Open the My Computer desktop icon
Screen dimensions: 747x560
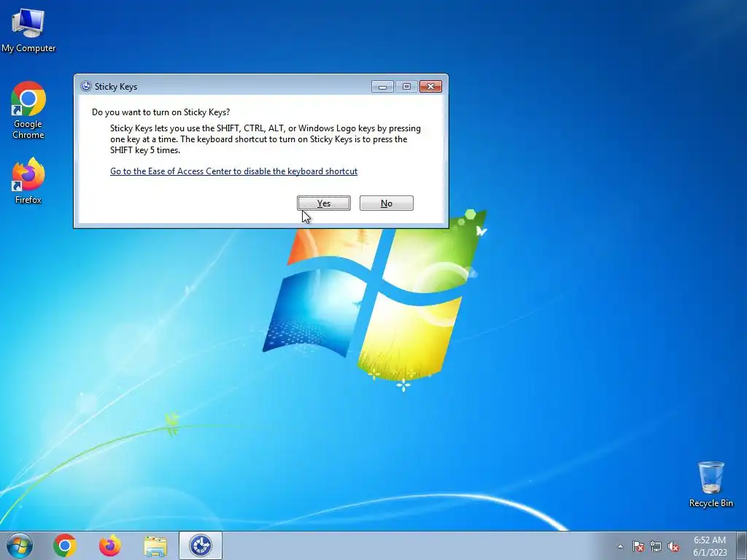point(28,30)
